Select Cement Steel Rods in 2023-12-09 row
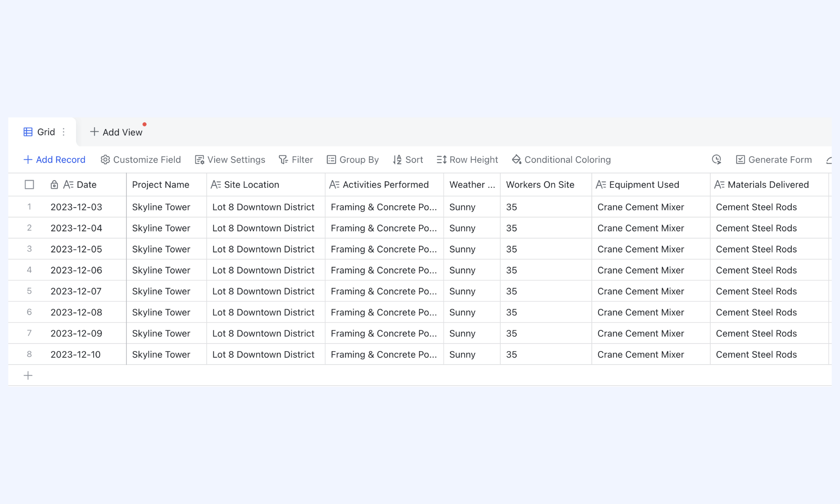Screen dimensions: 840x504 pos(769,333)
